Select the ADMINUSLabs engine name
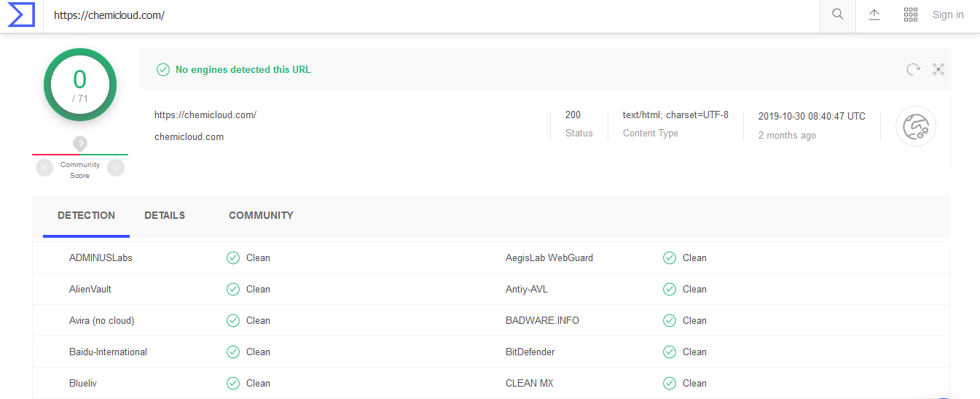 point(101,257)
